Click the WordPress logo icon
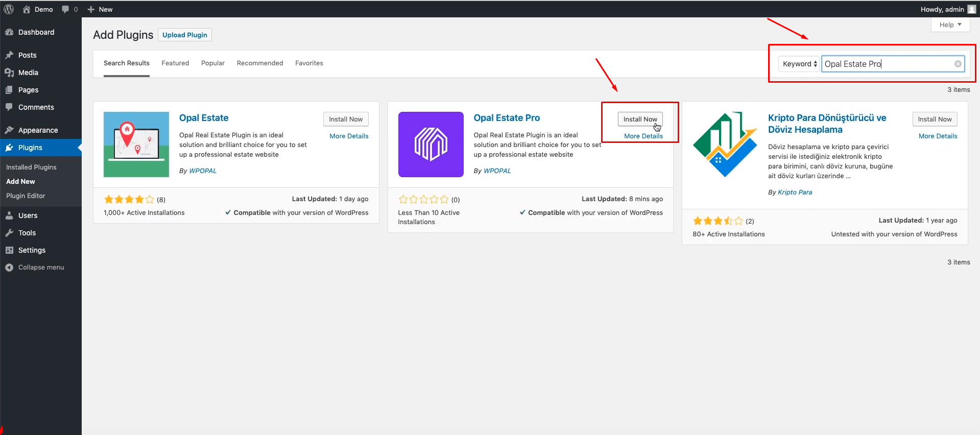The width and height of the screenshot is (980, 435). point(9,9)
